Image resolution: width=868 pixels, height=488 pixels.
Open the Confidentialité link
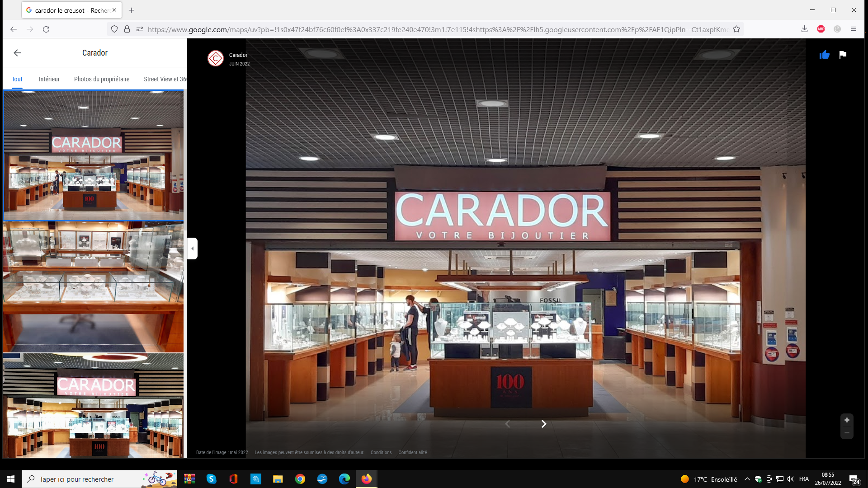412,452
